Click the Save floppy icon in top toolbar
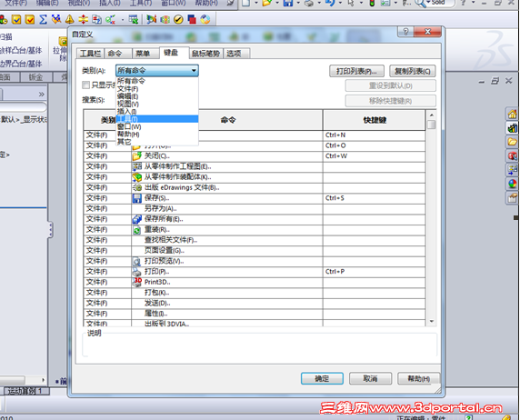The height and width of the screenshot is (420, 520). click(x=288, y=3)
